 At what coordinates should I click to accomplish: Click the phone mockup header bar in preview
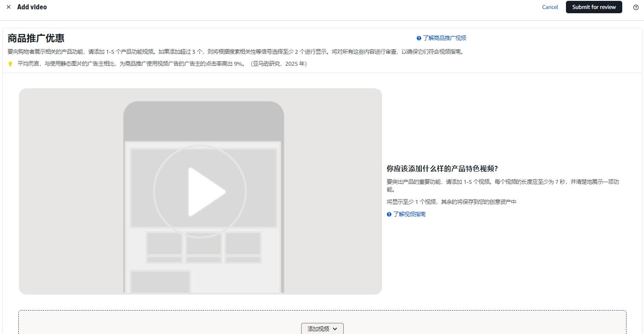[203, 121]
